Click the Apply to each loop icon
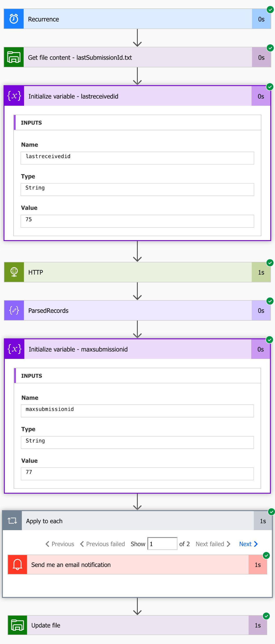The image size is (275, 644). point(12,521)
